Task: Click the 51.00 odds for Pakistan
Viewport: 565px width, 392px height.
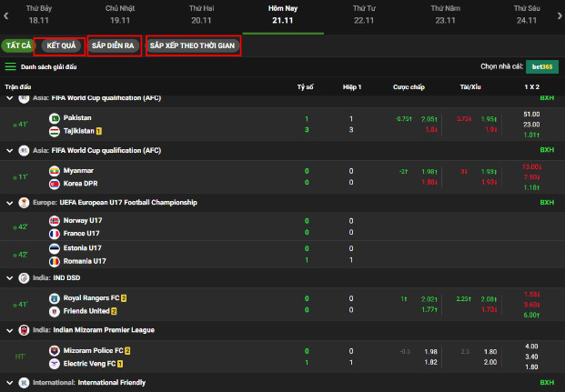Action: point(531,114)
